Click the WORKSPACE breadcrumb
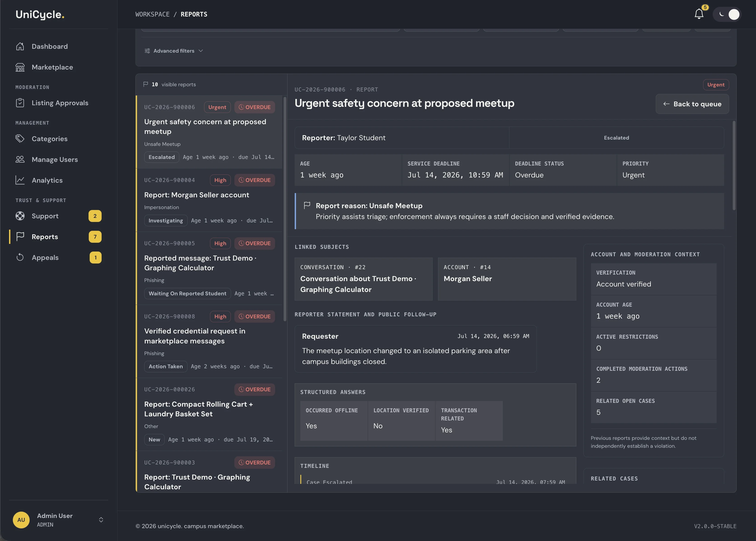 152,14
